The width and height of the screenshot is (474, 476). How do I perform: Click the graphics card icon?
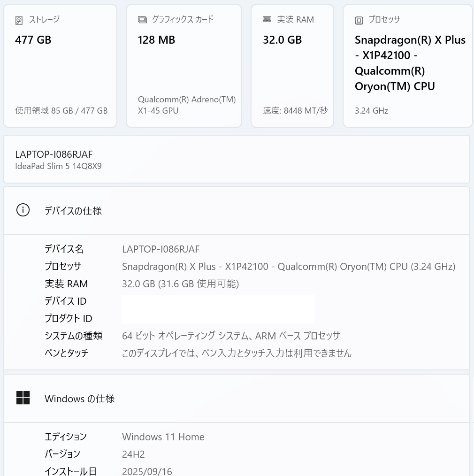(x=142, y=20)
